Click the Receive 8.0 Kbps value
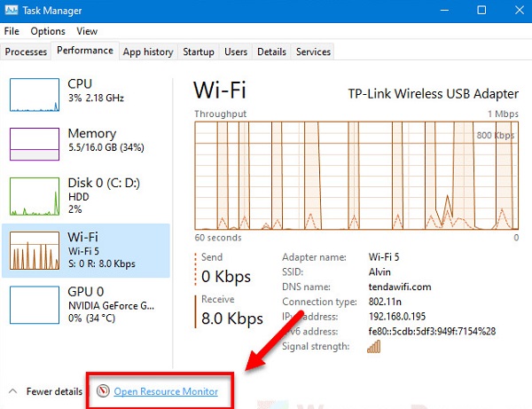Image resolution: width=532 pixels, height=409 pixels. point(232,319)
